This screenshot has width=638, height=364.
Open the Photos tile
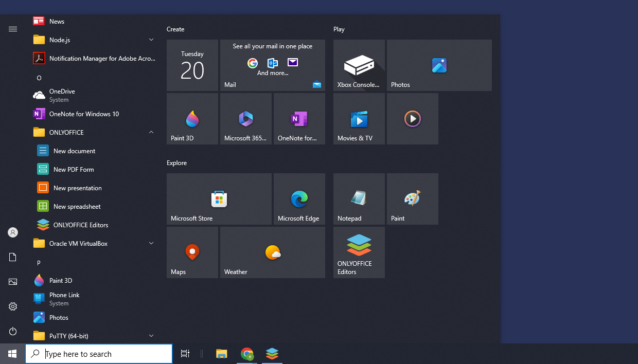[x=439, y=65]
